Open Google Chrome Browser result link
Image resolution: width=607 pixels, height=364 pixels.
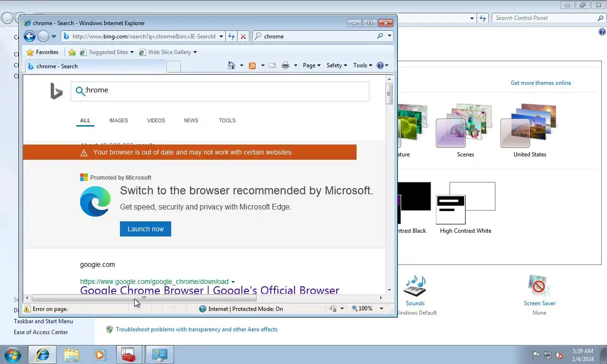point(210,290)
